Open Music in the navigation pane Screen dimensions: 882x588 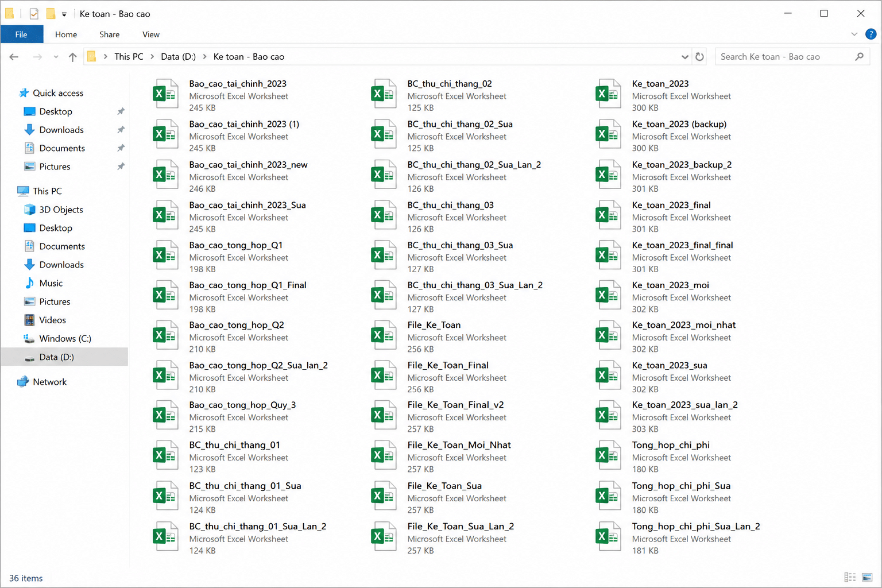[51, 283]
